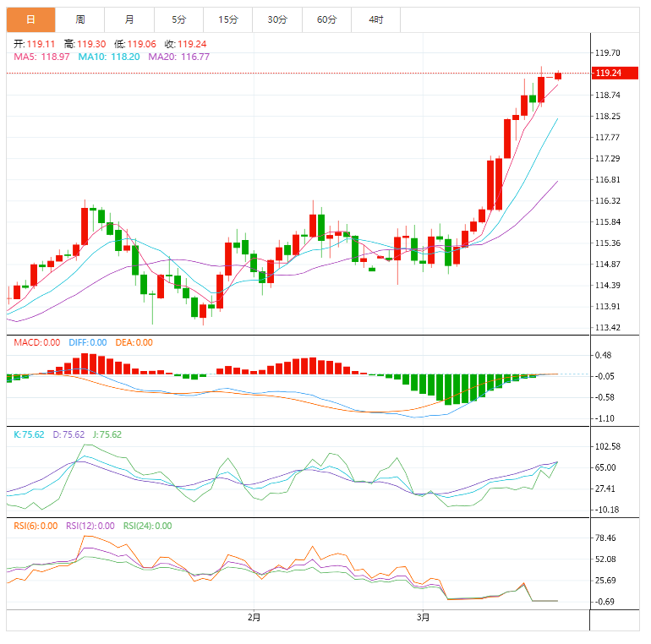Click the 78.46 RSI axis label
Screen dimensions: 651x644
click(605, 538)
